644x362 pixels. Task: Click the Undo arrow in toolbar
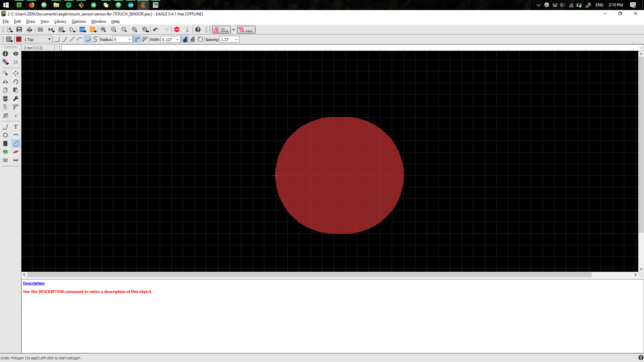pyautogui.click(x=156, y=29)
